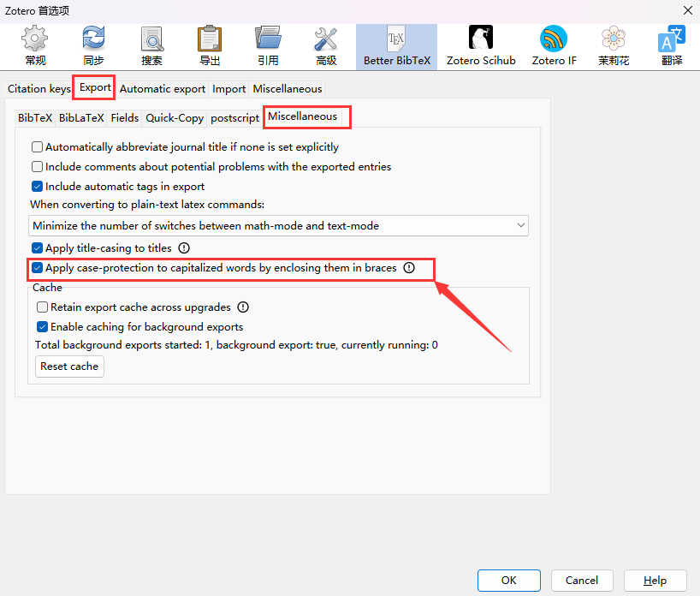Image resolution: width=700 pixels, height=596 pixels.
Task: Click info icon beside Retain export cache
Action: tap(243, 307)
